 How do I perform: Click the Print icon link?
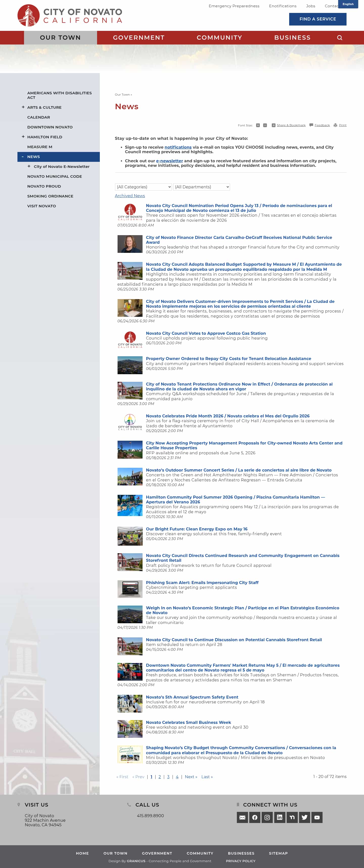(x=340, y=125)
